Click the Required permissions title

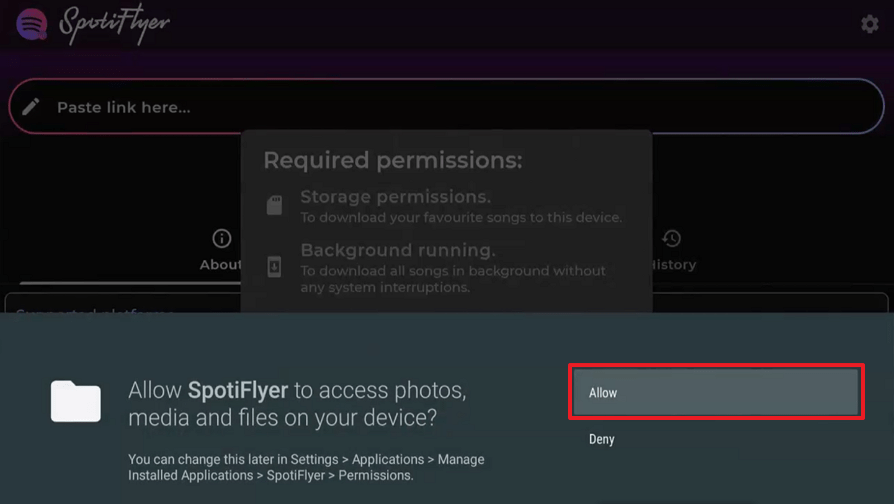click(x=393, y=160)
